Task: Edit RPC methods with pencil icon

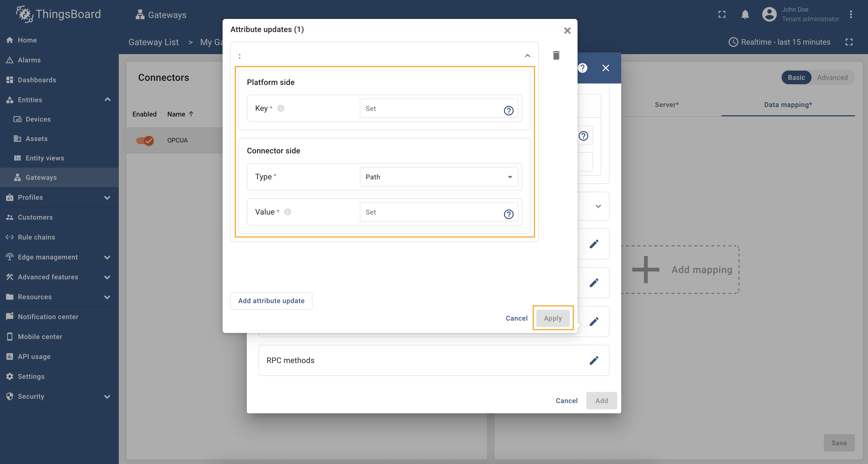Action: click(594, 360)
